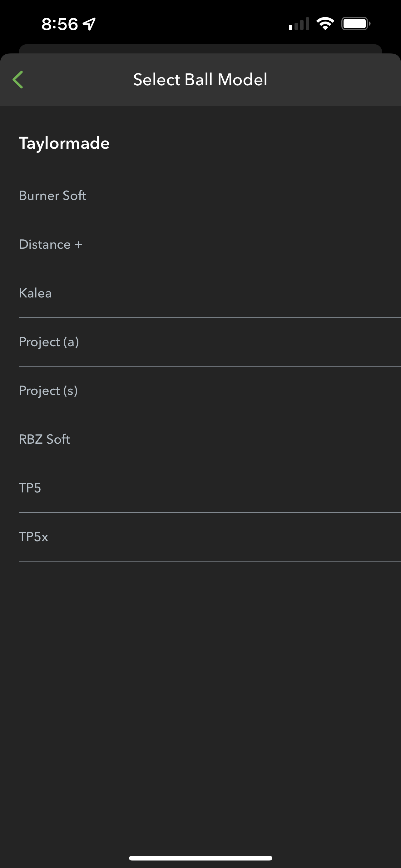Tap the green back arrow
This screenshot has width=401, height=868.
tap(18, 80)
